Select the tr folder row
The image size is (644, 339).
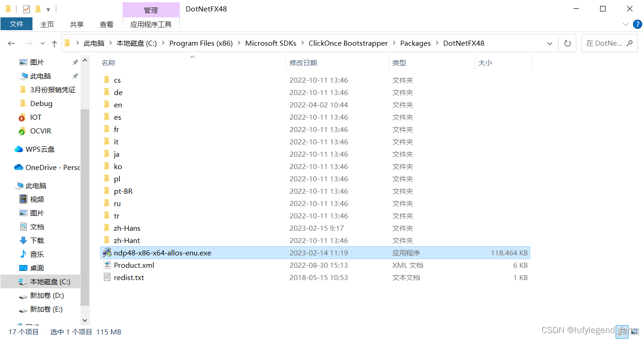click(315, 216)
